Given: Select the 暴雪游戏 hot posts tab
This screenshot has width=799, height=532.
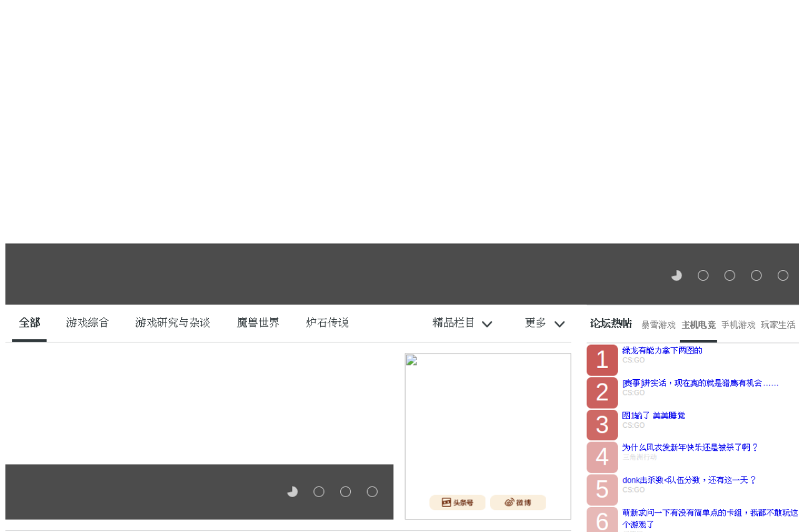Looking at the screenshot, I should pos(658,325).
